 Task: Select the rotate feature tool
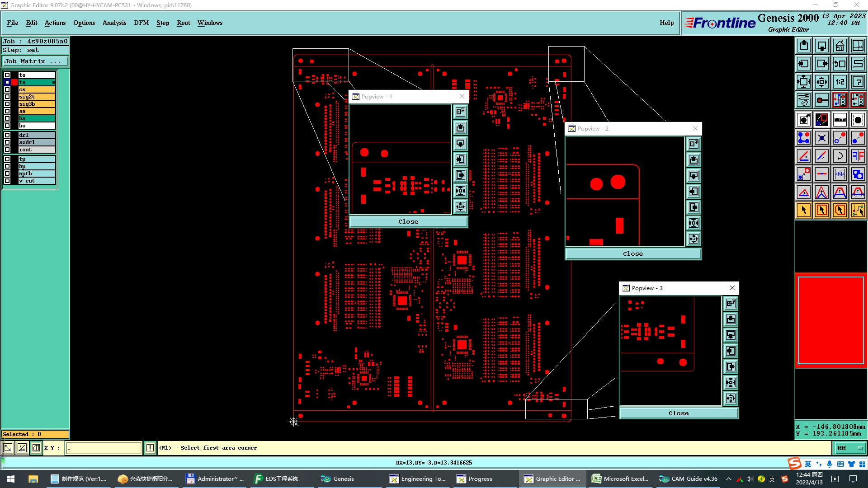840,156
